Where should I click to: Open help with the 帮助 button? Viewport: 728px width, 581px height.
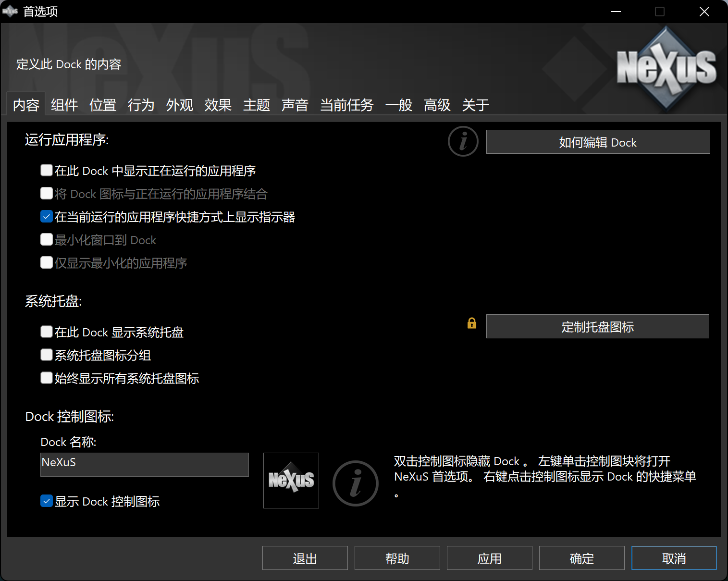click(397, 558)
